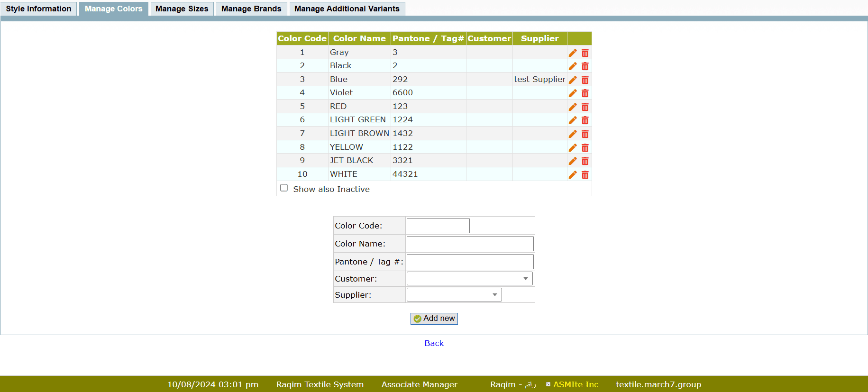
Task: Edit the YELLOW color entry
Action: coord(573,147)
